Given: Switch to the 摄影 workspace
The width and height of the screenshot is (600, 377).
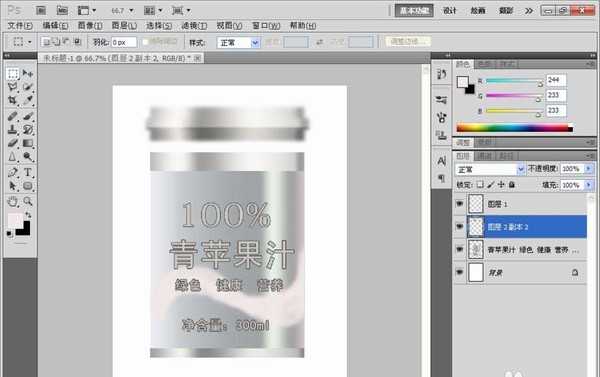Looking at the screenshot, I should (505, 11).
